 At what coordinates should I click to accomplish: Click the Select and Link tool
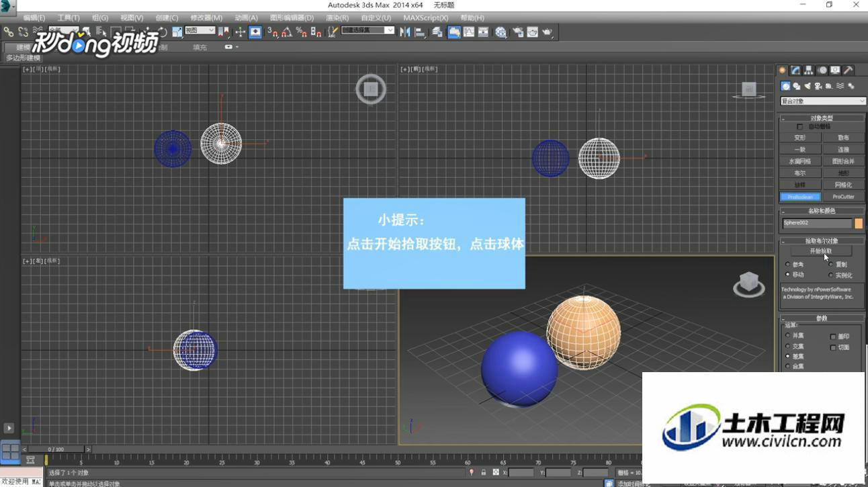tap(8, 32)
